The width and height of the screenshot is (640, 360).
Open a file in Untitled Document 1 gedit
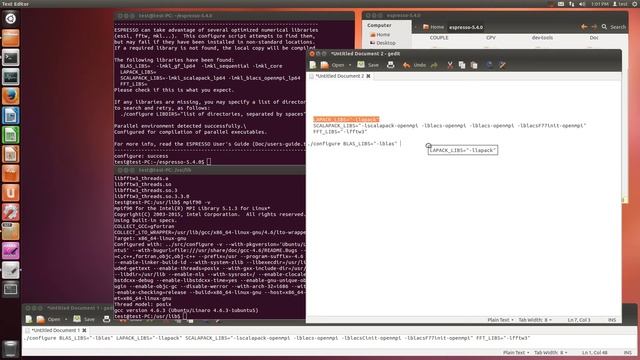click(49, 319)
